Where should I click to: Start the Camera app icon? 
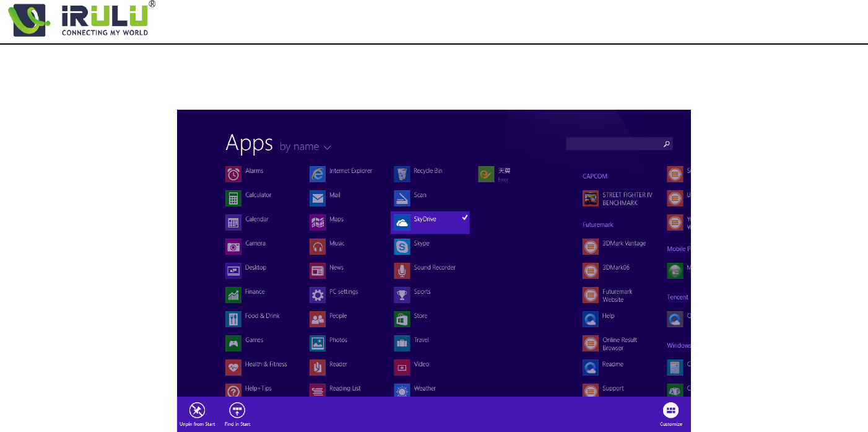233,247
